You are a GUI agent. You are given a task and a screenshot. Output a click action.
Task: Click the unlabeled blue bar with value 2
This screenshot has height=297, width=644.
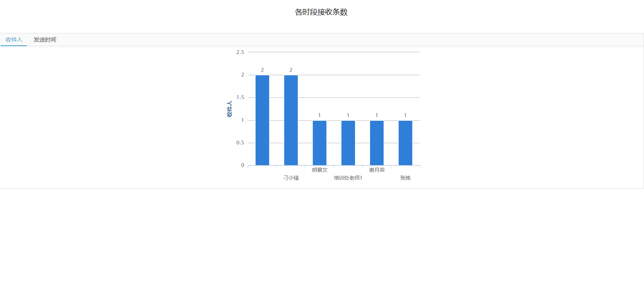coord(262,120)
